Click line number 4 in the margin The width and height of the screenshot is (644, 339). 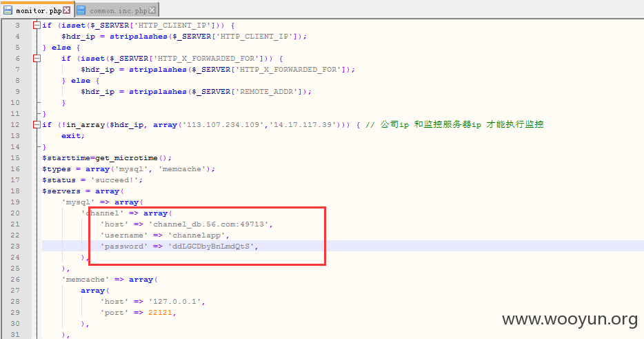coord(17,37)
